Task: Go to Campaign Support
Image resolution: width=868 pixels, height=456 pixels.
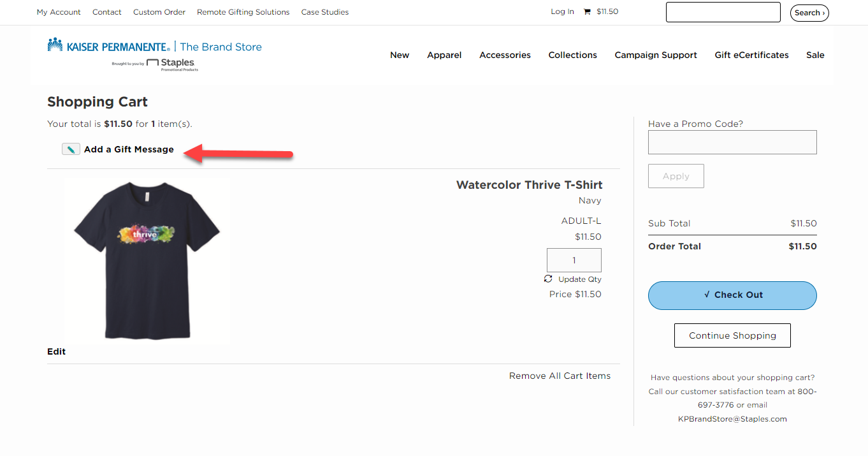Action: [655, 55]
